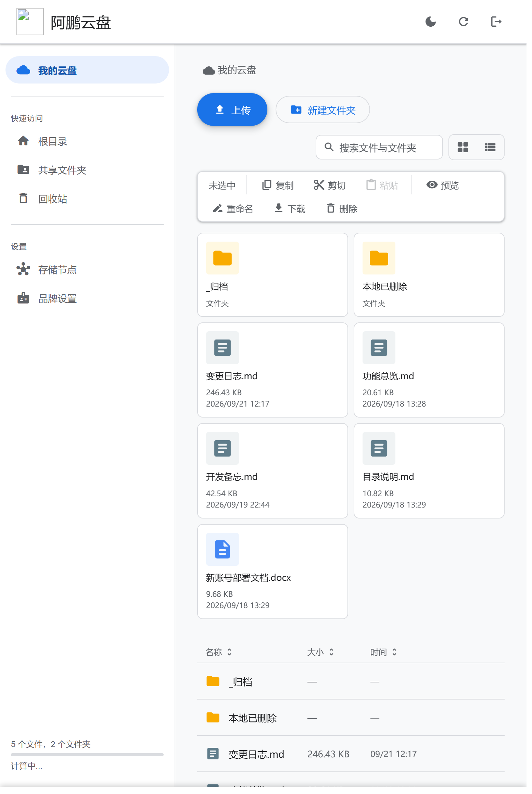The width and height of the screenshot is (532, 794).
Task: Select the 本地已删除 folder card
Action: 429,275
